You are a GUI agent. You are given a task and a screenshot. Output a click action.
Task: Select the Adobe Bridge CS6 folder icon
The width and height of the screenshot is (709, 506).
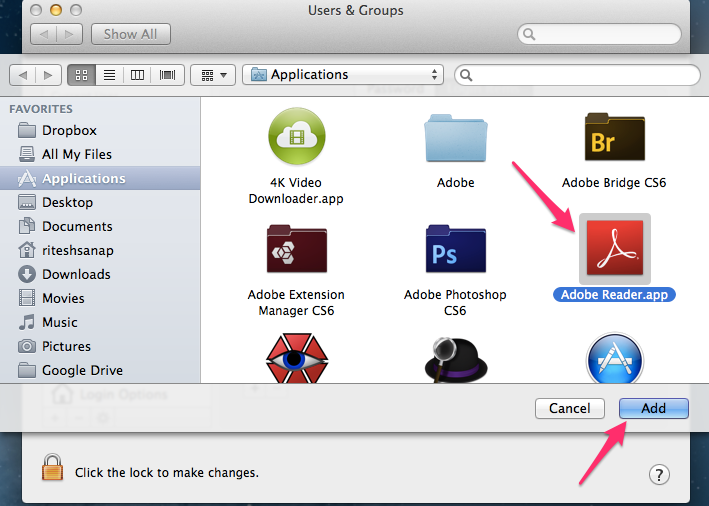click(x=614, y=137)
